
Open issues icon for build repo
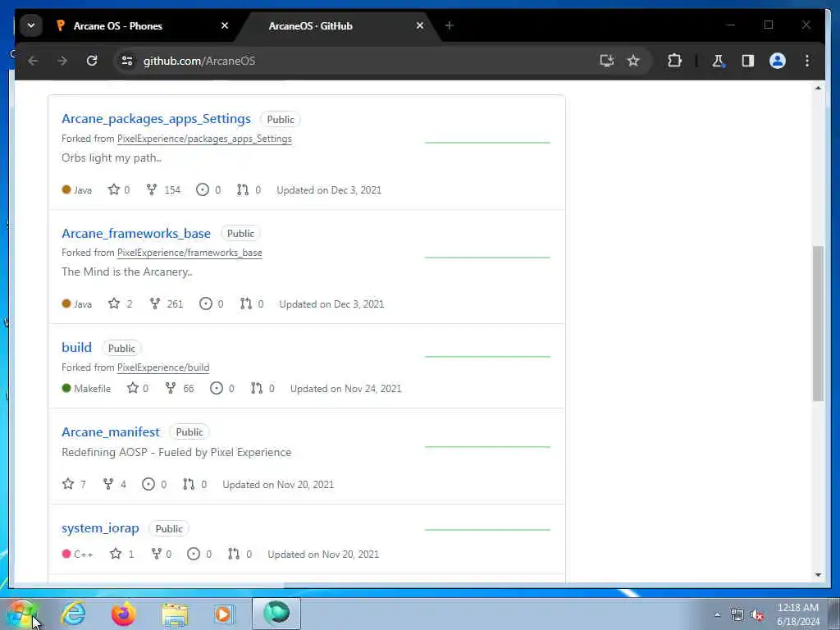[217, 388]
